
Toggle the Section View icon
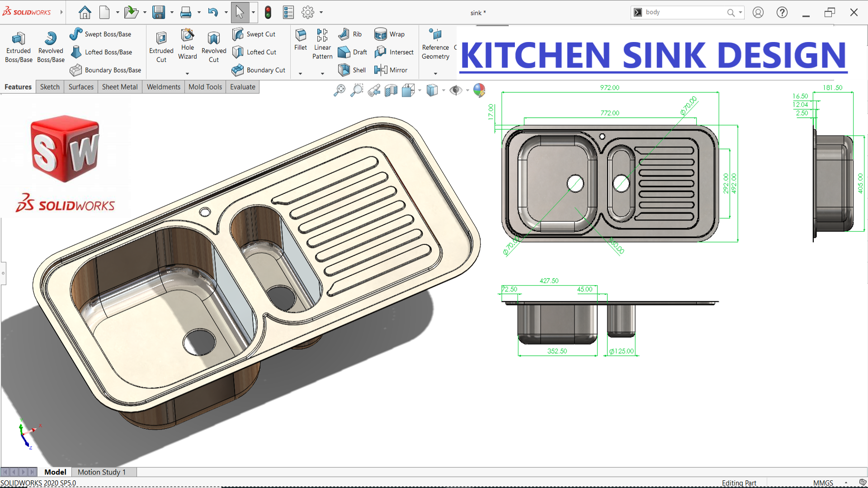pos(391,90)
